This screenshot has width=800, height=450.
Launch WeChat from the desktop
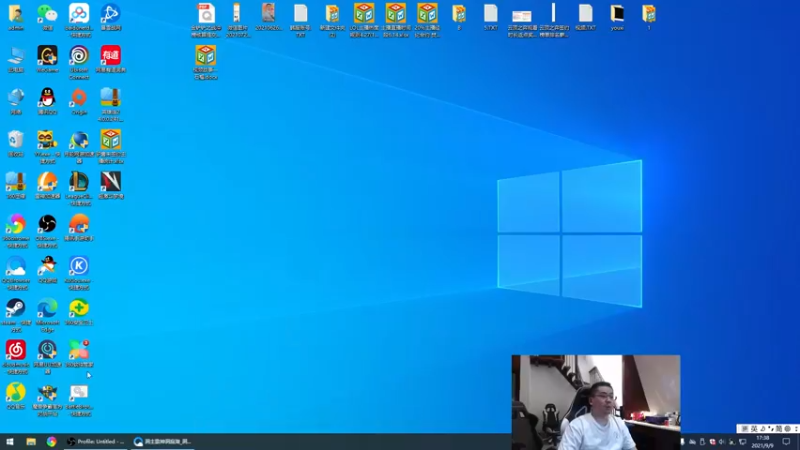point(47,17)
